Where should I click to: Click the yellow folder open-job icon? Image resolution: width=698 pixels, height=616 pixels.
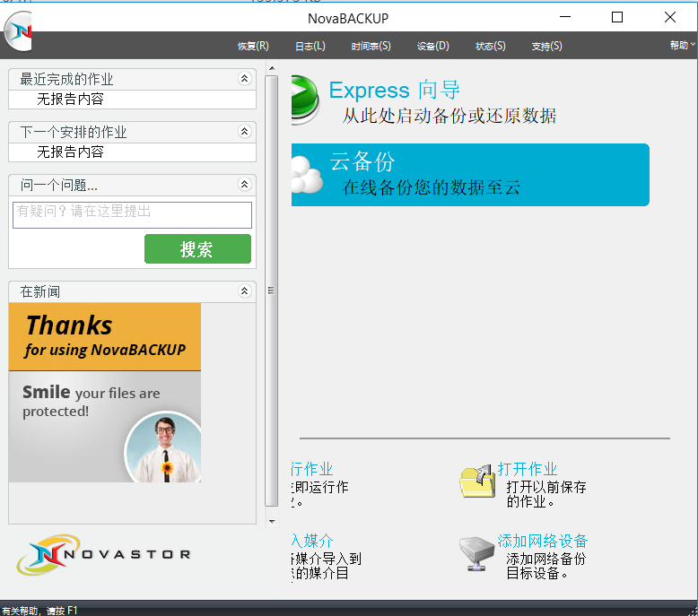click(x=477, y=482)
